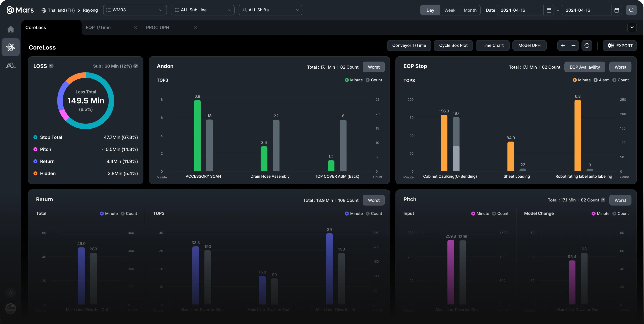644x324 pixels.
Task: Click the list icon in ALL Sub Line
Action: pos(177,10)
